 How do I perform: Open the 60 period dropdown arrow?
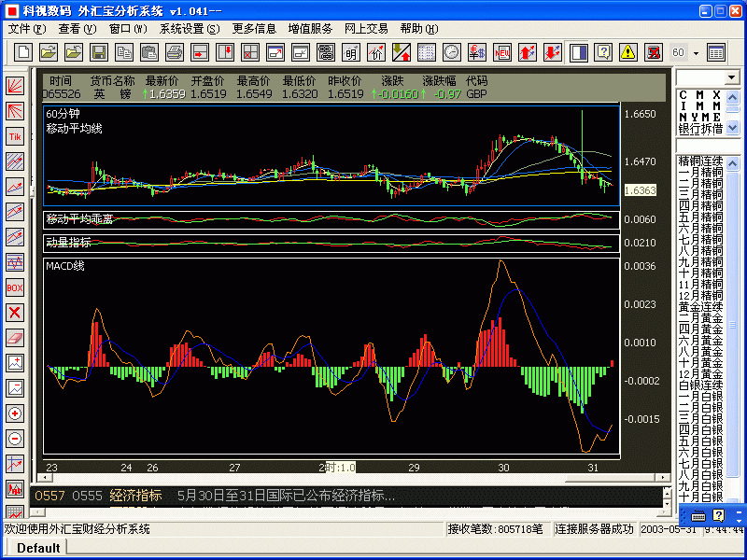[x=696, y=53]
